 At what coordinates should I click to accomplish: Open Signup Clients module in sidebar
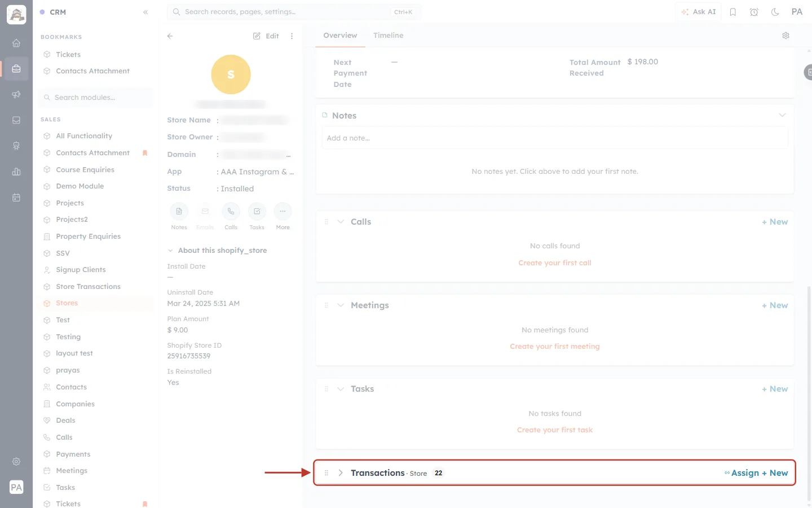pyautogui.click(x=81, y=270)
